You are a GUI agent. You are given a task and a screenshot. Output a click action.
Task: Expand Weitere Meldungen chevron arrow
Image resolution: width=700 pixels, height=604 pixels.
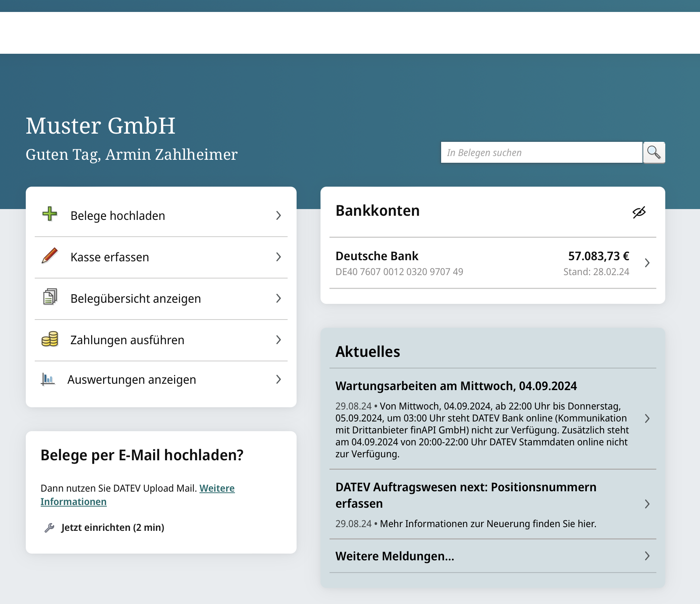coord(647,556)
